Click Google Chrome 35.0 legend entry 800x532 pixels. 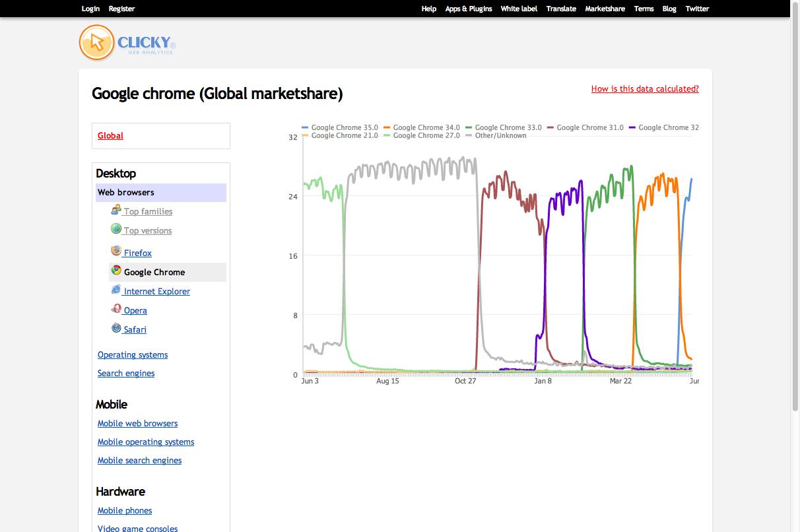click(340, 127)
